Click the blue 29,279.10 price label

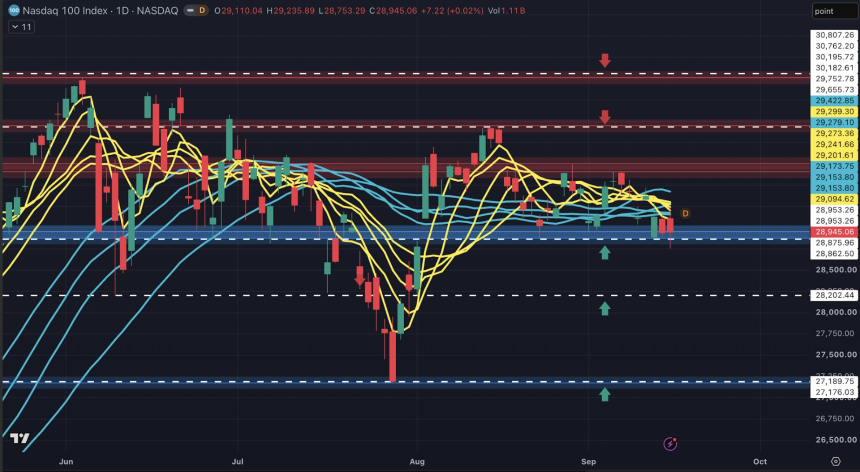pyautogui.click(x=834, y=122)
